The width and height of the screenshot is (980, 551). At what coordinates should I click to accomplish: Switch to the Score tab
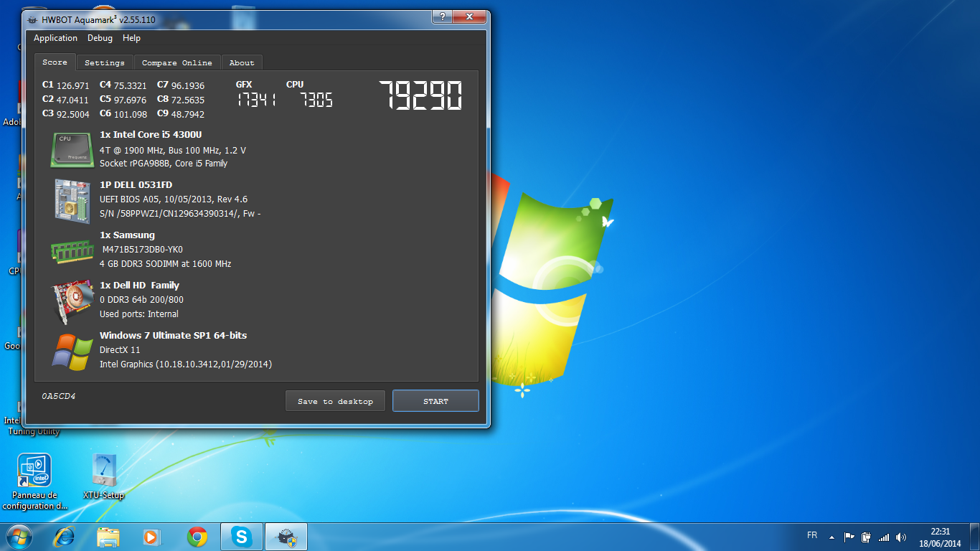pyautogui.click(x=55, y=62)
